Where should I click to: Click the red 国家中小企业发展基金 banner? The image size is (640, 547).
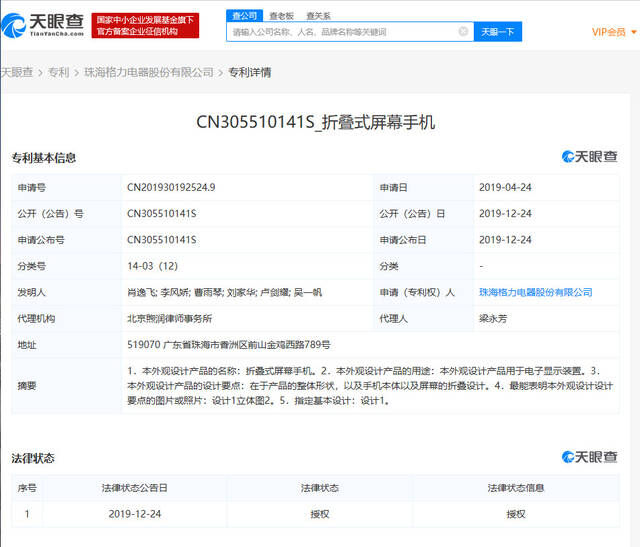(145, 25)
